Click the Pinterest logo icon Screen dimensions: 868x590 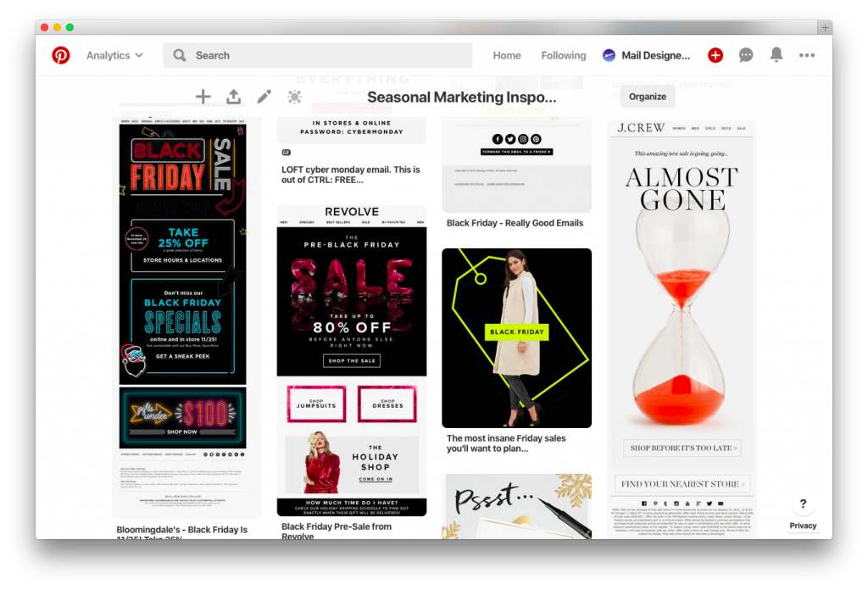click(61, 55)
